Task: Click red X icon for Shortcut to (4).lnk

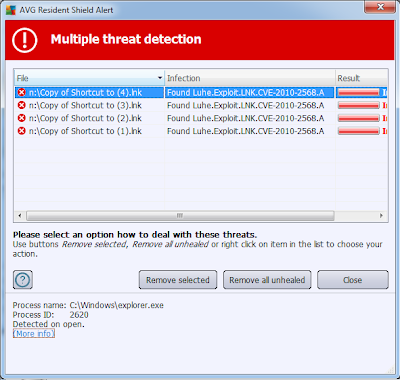Action: [x=22, y=92]
